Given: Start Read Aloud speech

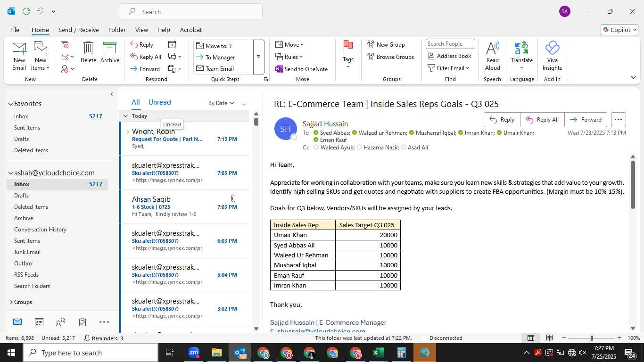Looking at the screenshot, I should coord(492,56).
